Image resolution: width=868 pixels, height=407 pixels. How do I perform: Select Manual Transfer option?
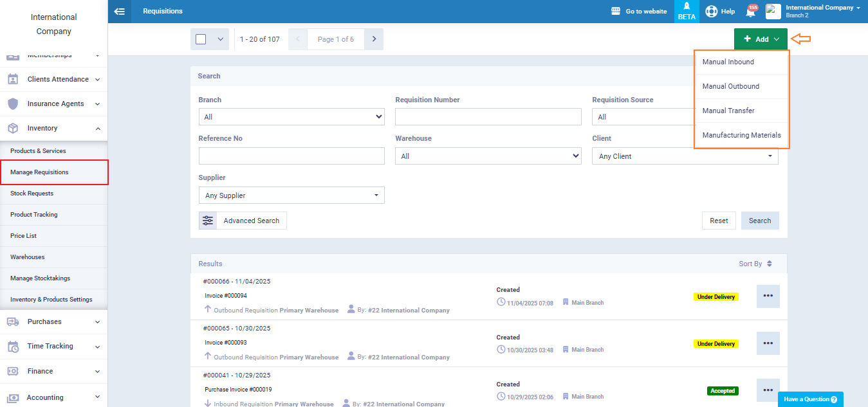(x=728, y=111)
